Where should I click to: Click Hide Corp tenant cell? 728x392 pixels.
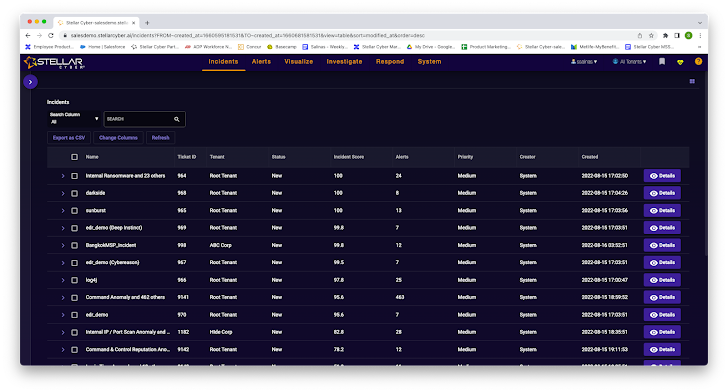tap(221, 333)
